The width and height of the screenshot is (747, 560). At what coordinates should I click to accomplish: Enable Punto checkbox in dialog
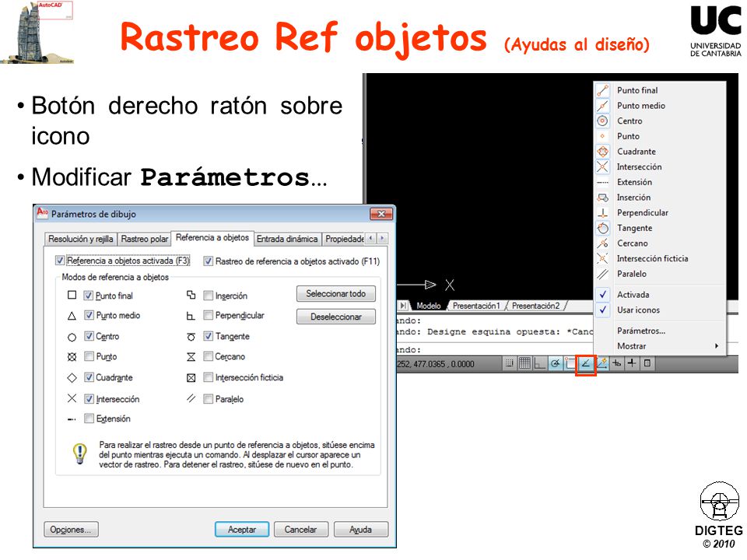[x=89, y=356]
